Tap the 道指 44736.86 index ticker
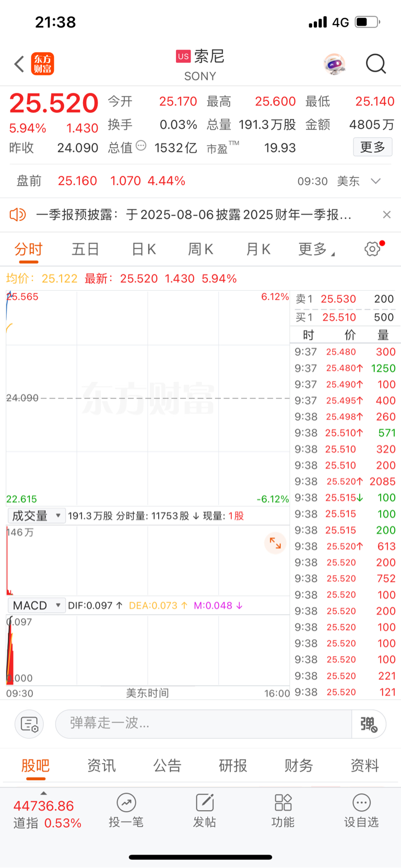This screenshot has width=401, height=868. pos(47,814)
